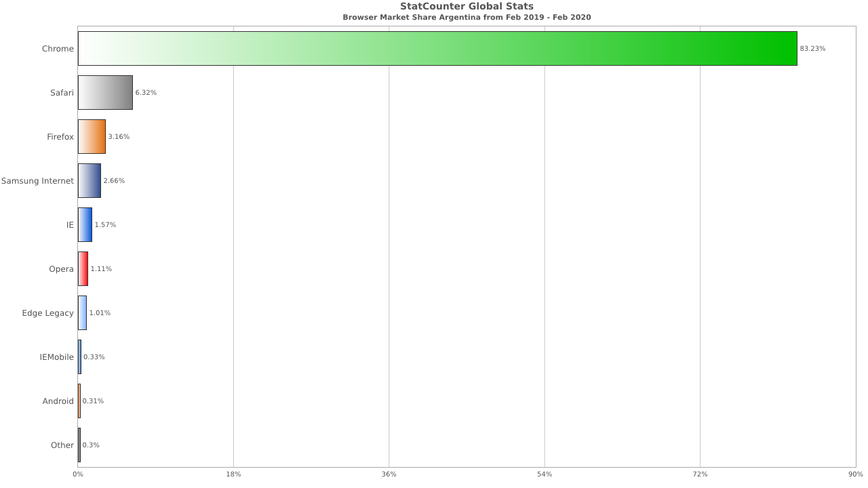Click the Edge Legacy bar
The image size is (868, 488).
tap(82, 312)
